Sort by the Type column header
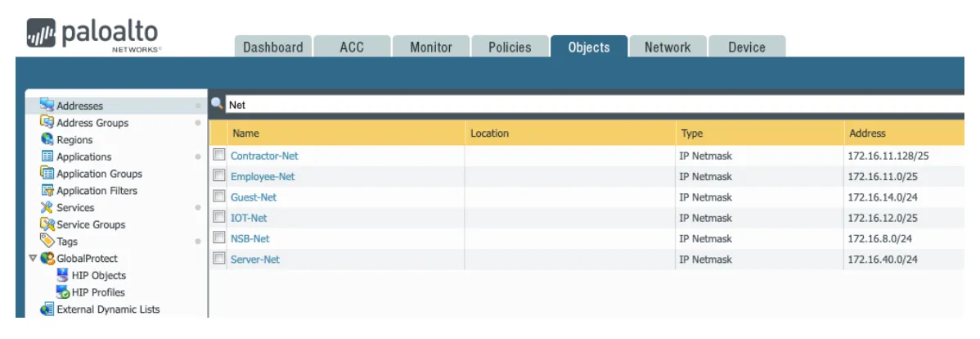Image resolution: width=980 pixels, height=339 pixels. (x=759, y=133)
